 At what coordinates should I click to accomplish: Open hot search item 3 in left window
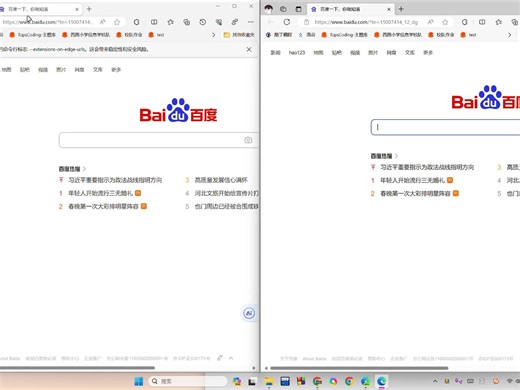pos(221,180)
